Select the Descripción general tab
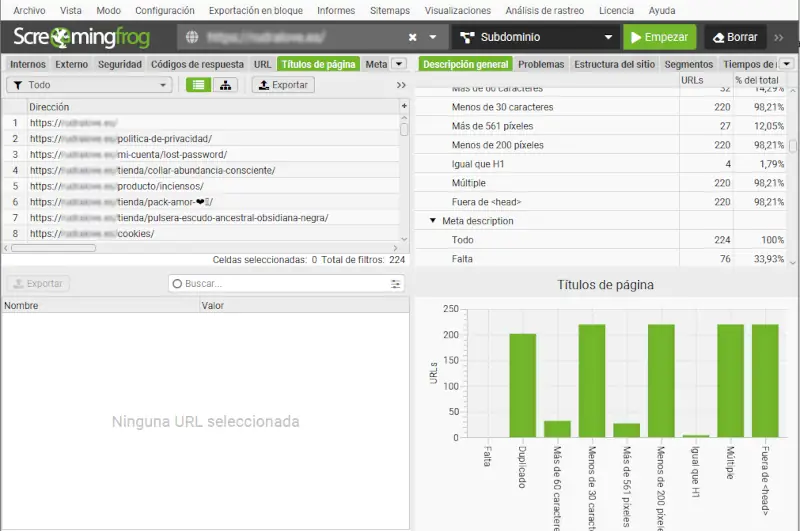This screenshot has width=800, height=531. pyautogui.click(x=465, y=64)
